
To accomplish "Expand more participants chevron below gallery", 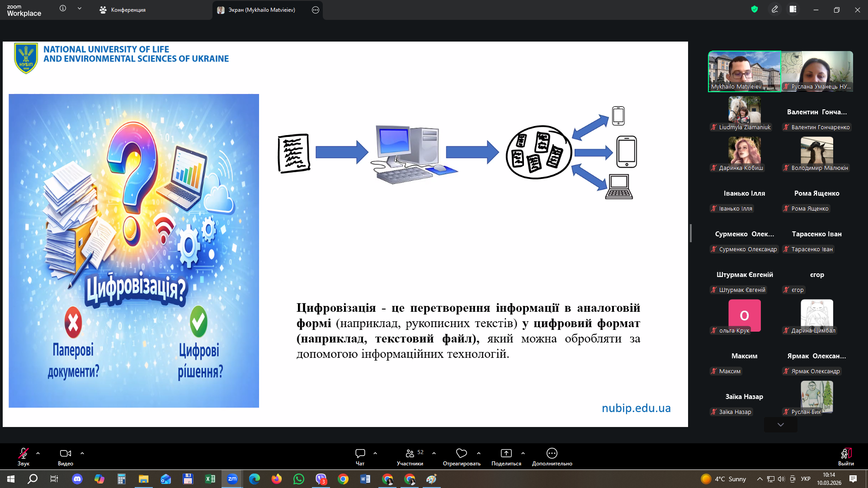I will click(780, 425).
